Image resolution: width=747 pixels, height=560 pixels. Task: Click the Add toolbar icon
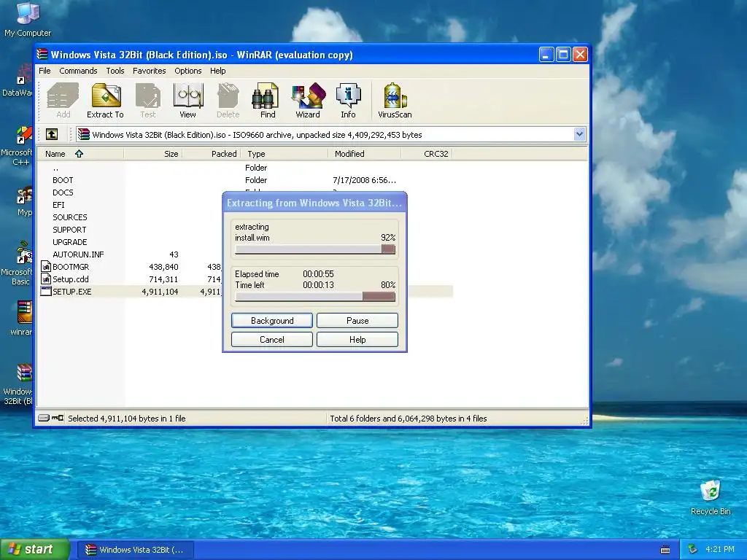pyautogui.click(x=63, y=100)
